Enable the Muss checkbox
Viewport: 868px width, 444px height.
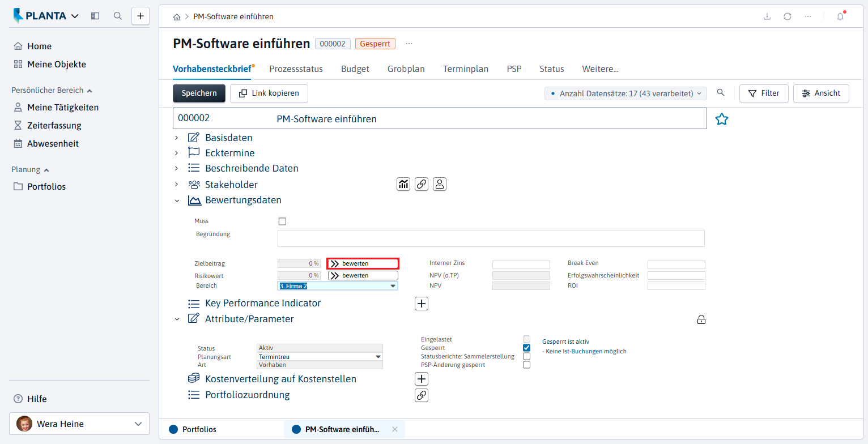(282, 221)
